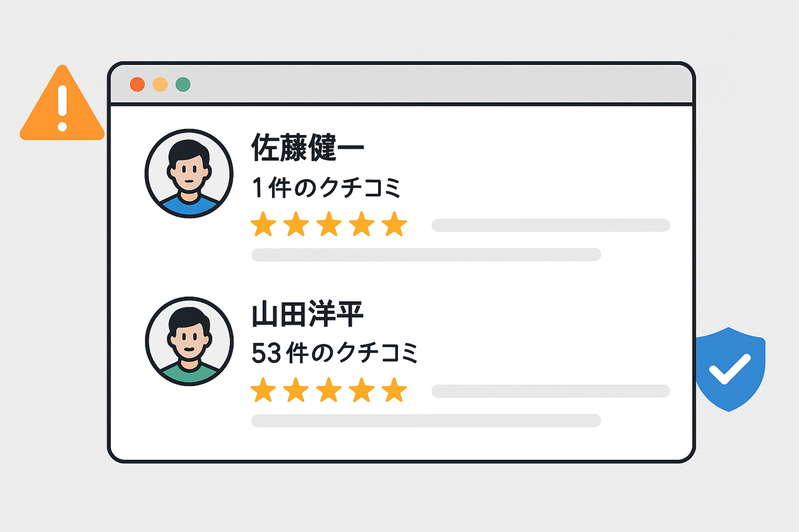Screen dimensions: 799x532
Task: Click first star in 山田洋平's rating
Action: click(x=263, y=390)
